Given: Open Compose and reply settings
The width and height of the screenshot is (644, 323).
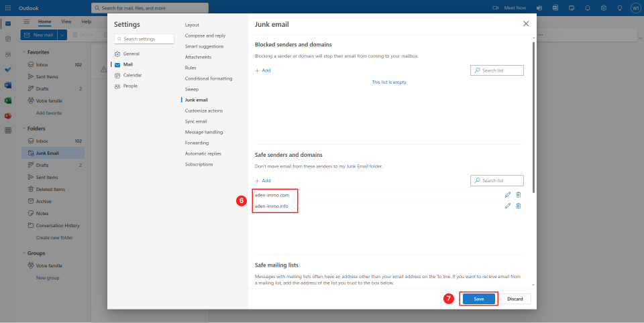Looking at the screenshot, I should pyautogui.click(x=205, y=36).
